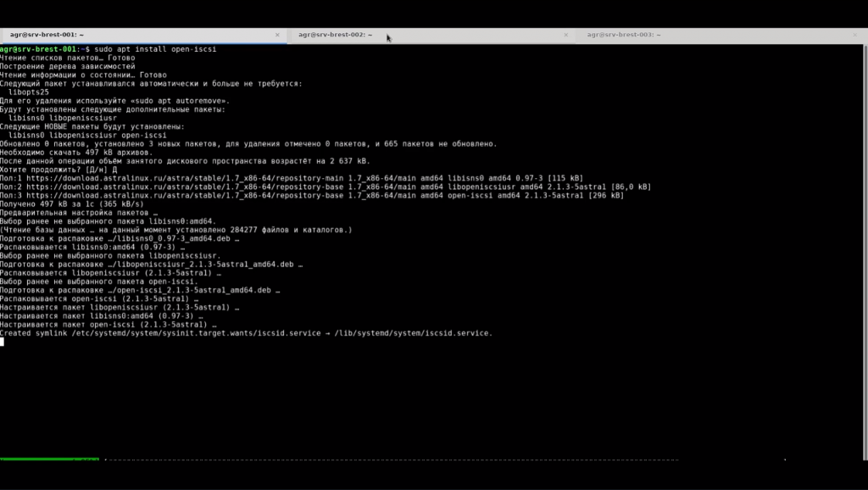This screenshot has width=868, height=490.
Task: Click the 'Пол:3' open-iscsi download line
Action: click(x=312, y=196)
